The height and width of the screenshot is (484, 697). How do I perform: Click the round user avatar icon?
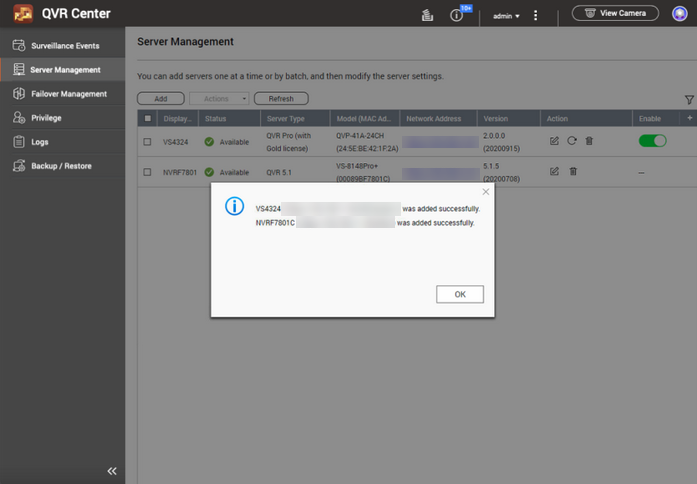(x=679, y=14)
